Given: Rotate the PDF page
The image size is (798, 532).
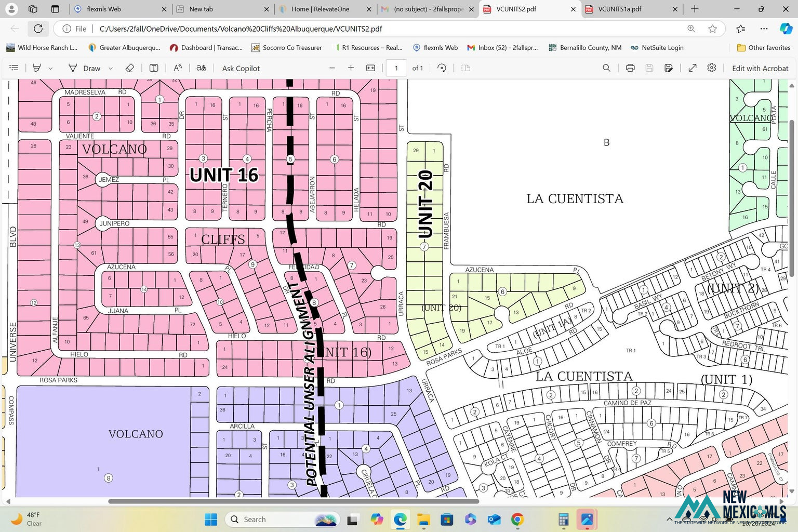Looking at the screenshot, I should click(x=442, y=68).
